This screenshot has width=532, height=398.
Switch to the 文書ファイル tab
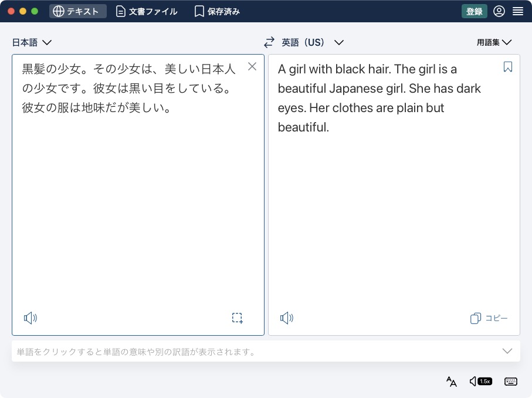[x=146, y=11]
